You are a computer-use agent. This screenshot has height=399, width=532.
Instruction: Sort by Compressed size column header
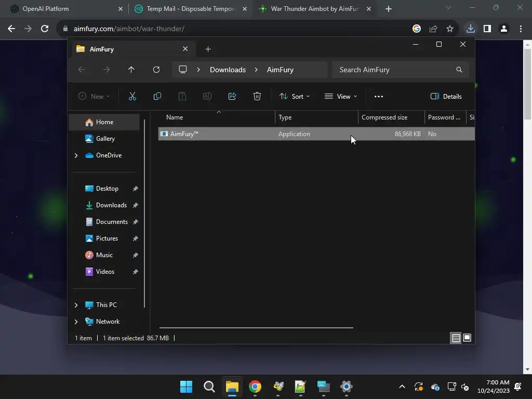click(x=391, y=117)
